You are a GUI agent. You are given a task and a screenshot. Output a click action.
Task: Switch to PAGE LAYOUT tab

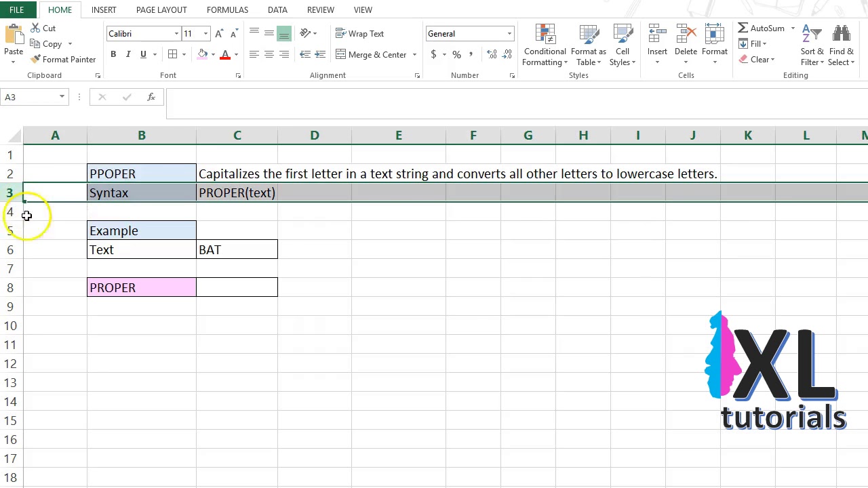coord(161,10)
